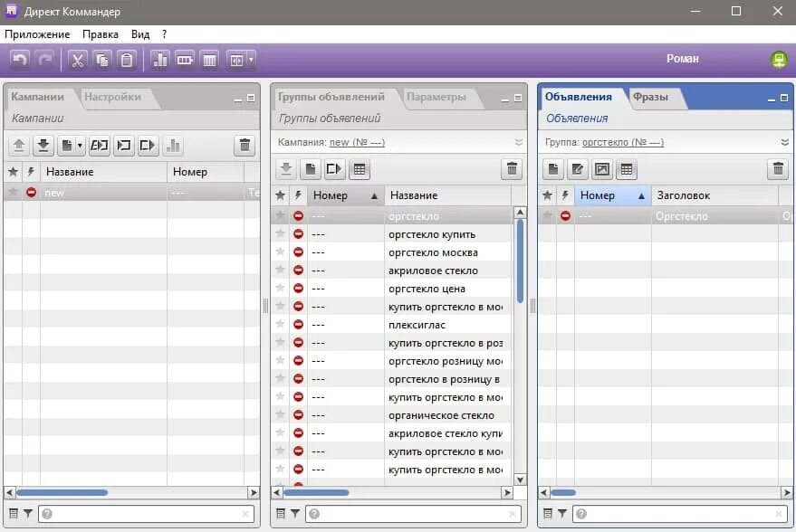The image size is (796, 532).
Task: Click the Copy icon in main toolbar
Action: click(102, 60)
